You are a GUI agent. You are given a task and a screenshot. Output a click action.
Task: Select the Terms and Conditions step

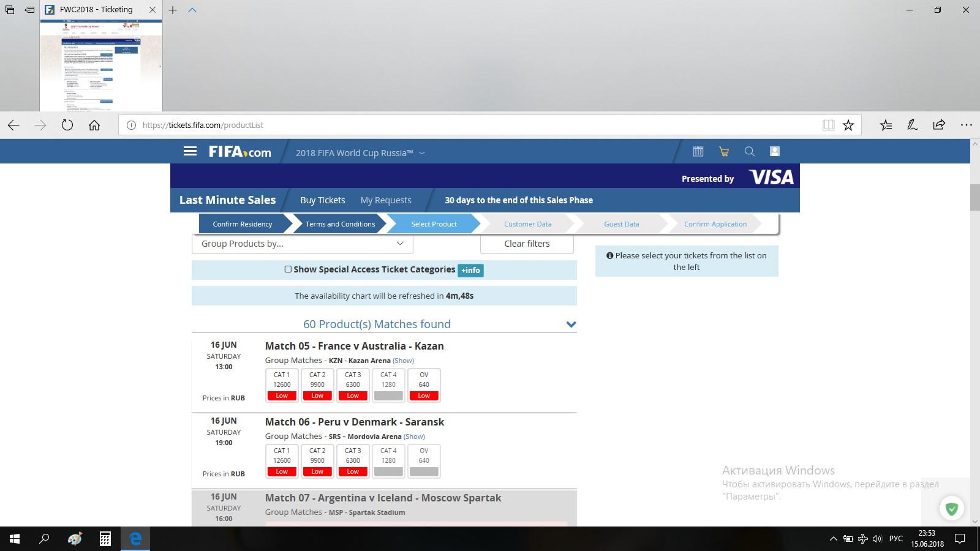340,224
